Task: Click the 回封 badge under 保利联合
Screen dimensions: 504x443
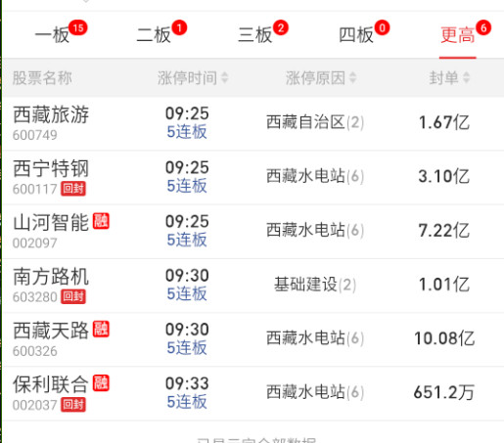Action: (73, 405)
